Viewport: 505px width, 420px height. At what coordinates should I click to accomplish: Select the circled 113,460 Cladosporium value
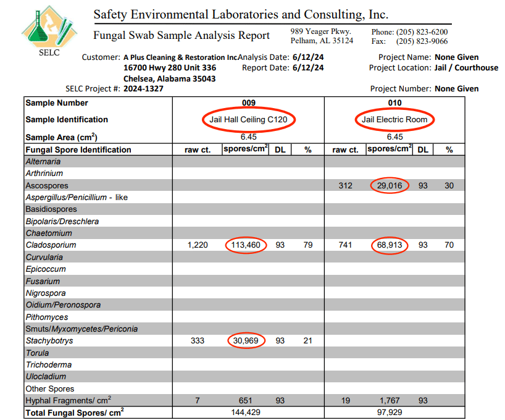click(x=247, y=245)
